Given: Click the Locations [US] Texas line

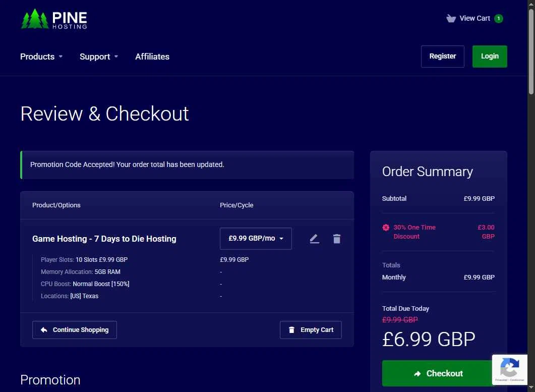Looking at the screenshot, I should (x=70, y=296).
